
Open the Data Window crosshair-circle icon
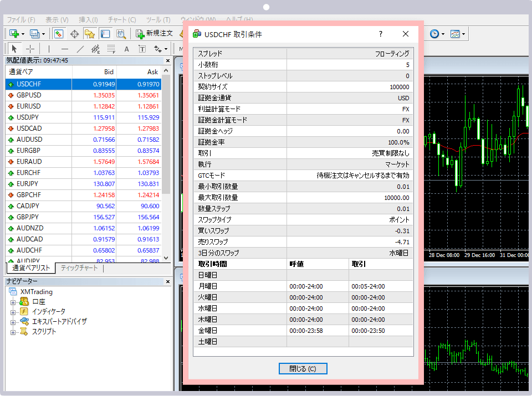[74, 34]
